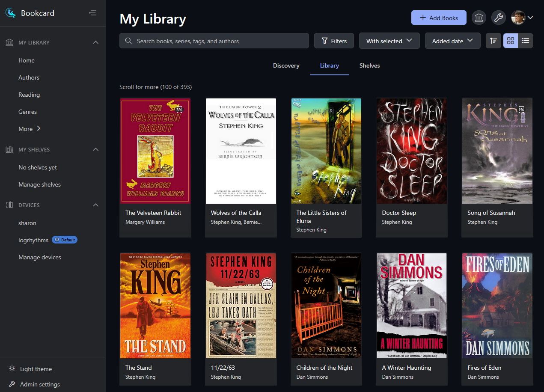Click the Filters funnel button
This screenshot has width=544, height=392.
(334, 41)
